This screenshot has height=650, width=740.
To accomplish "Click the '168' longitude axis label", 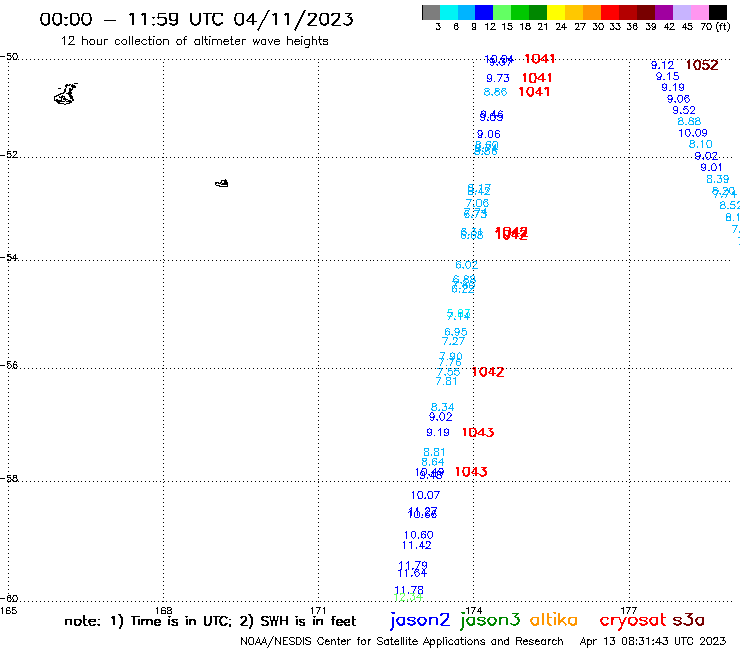I will (x=163, y=610).
